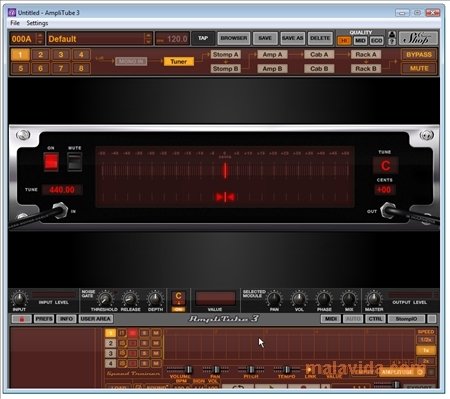Open the preset BROWSER
Screen dimensions: 450x399
(x=234, y=38)
